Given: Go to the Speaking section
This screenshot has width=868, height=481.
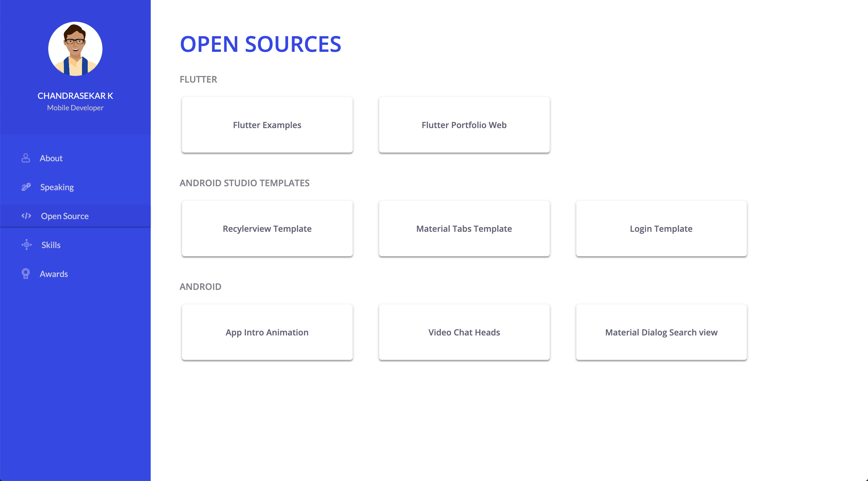Looking at the screenshot, I should [57, 187].
